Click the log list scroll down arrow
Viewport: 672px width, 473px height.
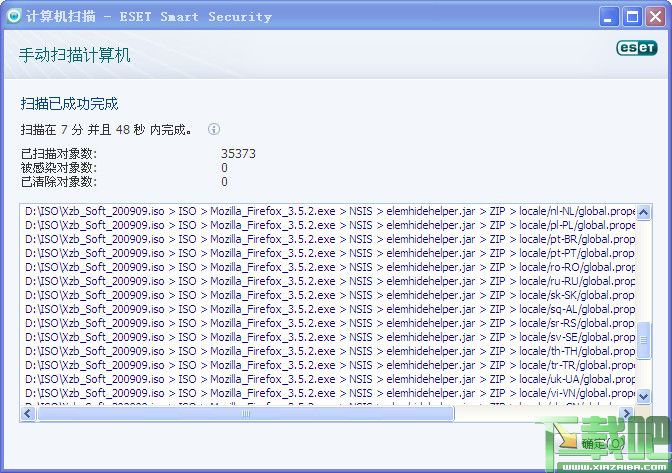coord(643,396)
